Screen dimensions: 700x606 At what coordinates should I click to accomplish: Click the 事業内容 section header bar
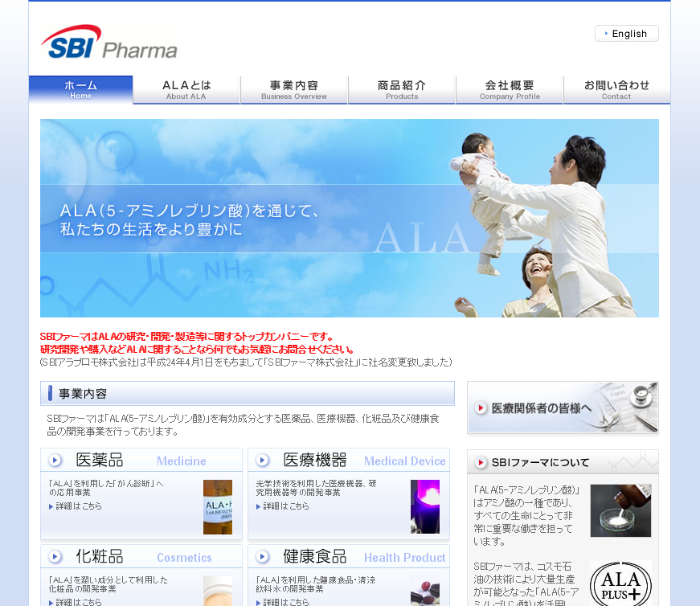point(248,394)
